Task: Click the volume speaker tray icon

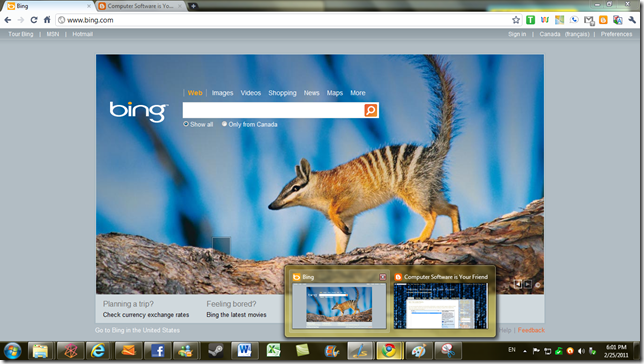Action: pos(581,351)
